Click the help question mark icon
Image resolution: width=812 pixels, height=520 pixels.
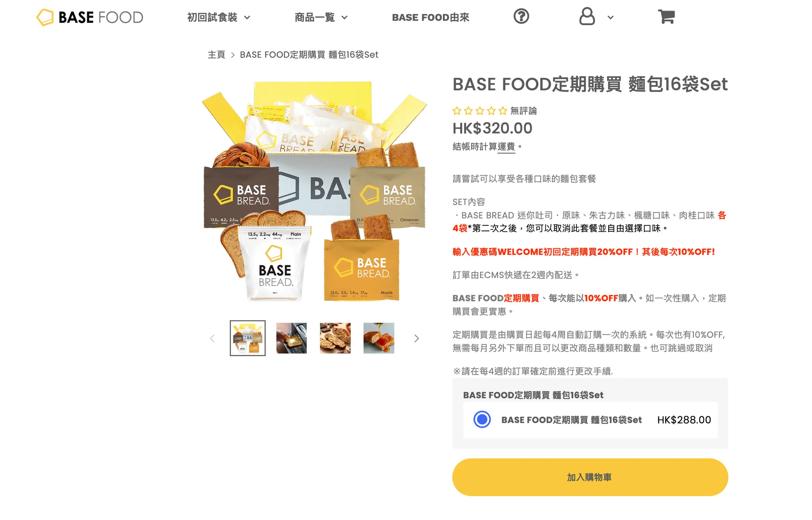521,17
